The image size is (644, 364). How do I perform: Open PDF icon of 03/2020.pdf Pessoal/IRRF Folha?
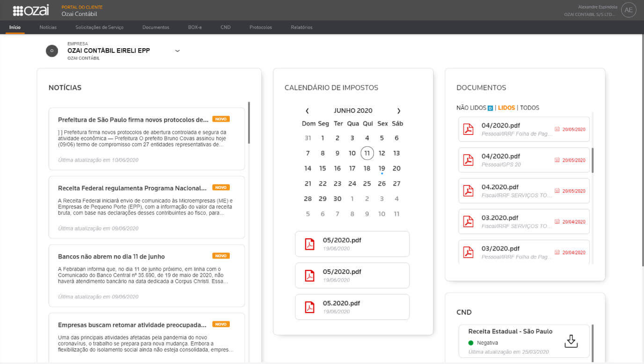(x=468, y=253)
